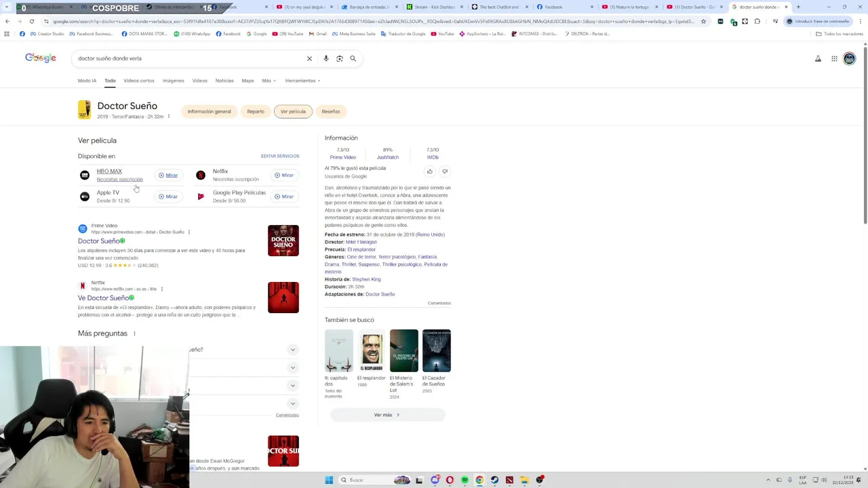This screenshot has height=488, width=868.
Task: Open Windows Start menu
Action: [329, 480]
